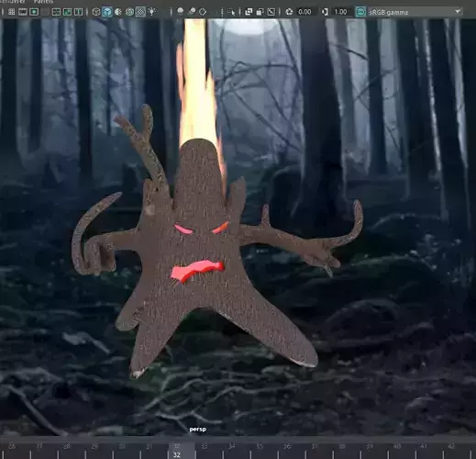Reset gamma using the gamma icon
This screenshot has height=459, width=476.
tap(325, 12)
